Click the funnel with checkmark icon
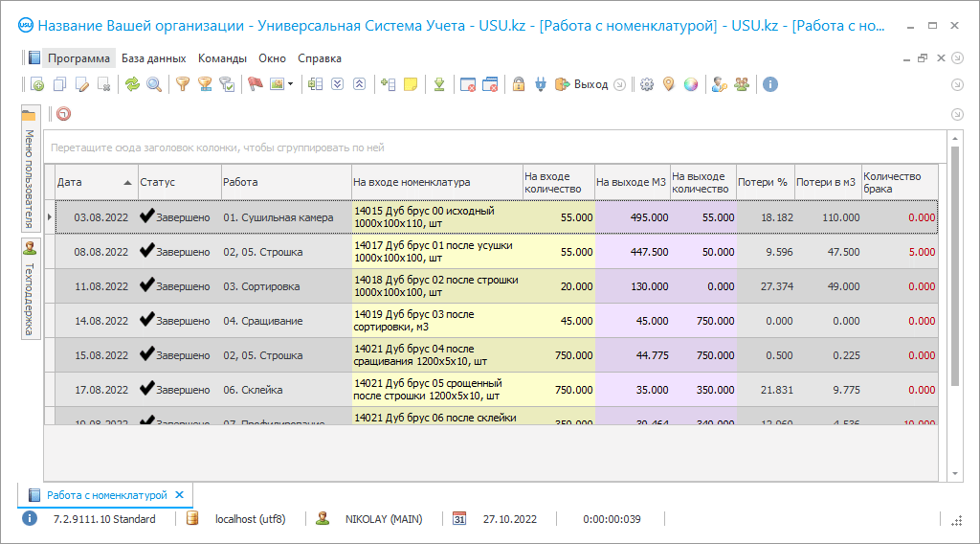The width and height of the screenshot is (980, 544). (227, 84)
